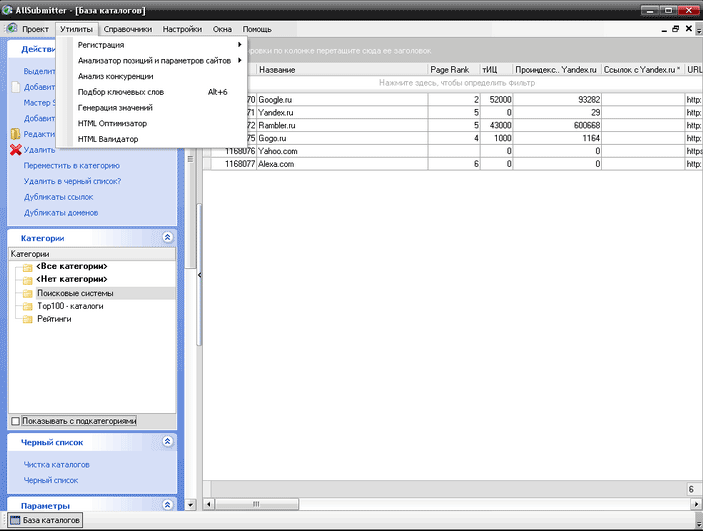Sort by Ссылок с Yandex.ru column header
The height and width of the screenshot is (531, 703).
point(642,70)
